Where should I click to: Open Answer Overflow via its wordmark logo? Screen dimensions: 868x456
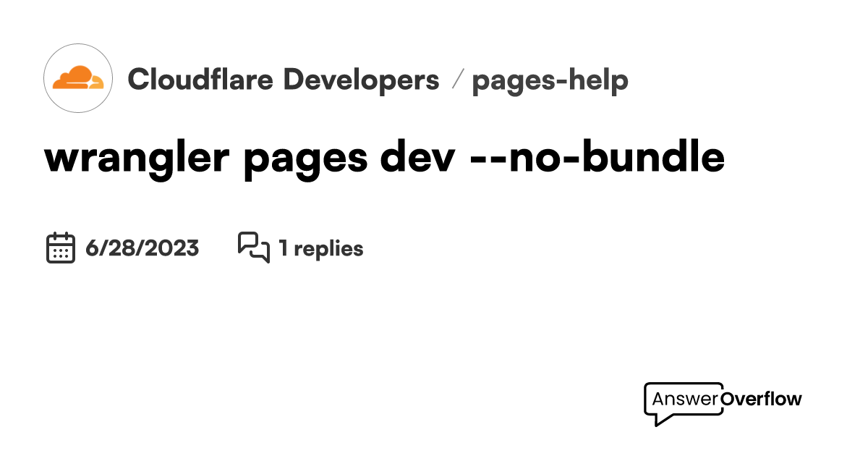point(723,399)
